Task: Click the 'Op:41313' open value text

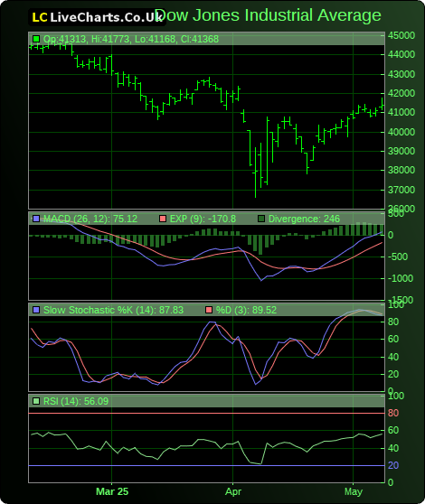Action: 64,39
